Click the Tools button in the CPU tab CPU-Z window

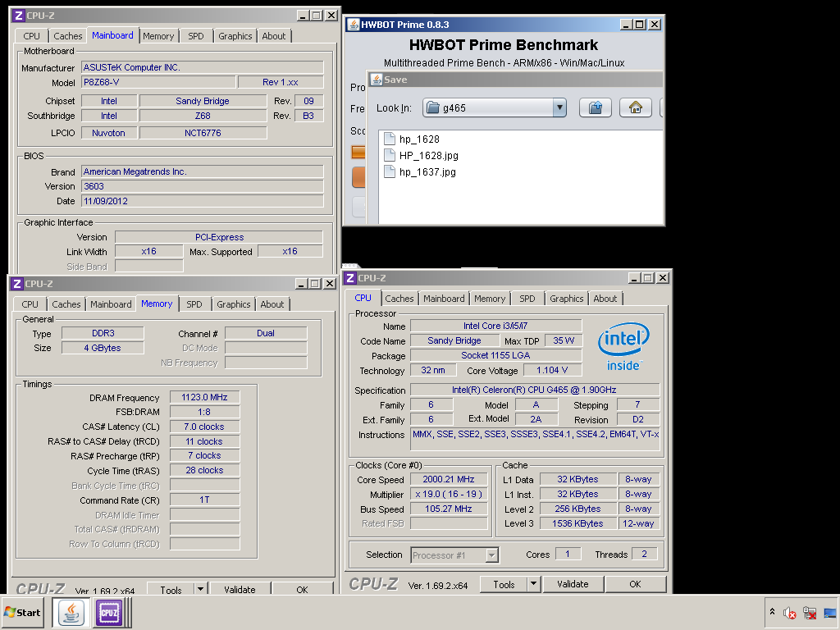pos(504,584)
